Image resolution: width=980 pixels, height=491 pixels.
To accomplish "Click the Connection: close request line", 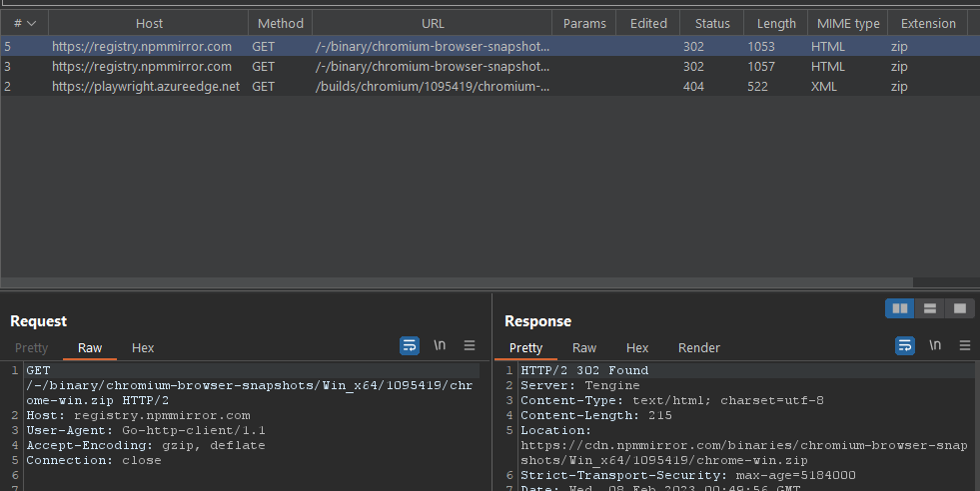I will [94, 460].
